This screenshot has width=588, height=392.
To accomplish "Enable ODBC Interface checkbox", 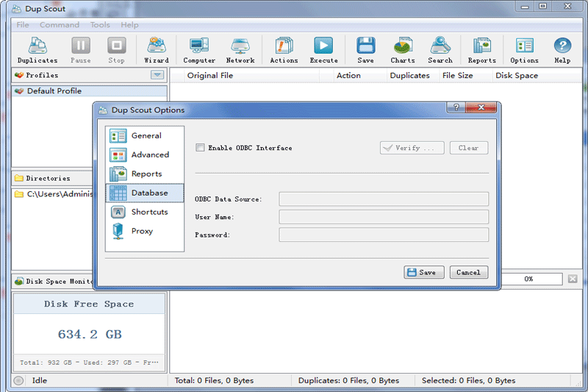I will (200, 147).
